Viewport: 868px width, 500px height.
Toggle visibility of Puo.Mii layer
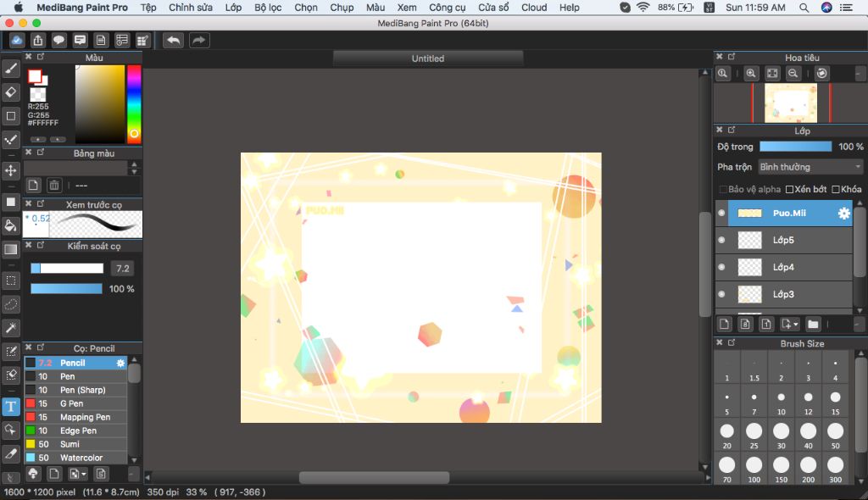tap(721, 214)
